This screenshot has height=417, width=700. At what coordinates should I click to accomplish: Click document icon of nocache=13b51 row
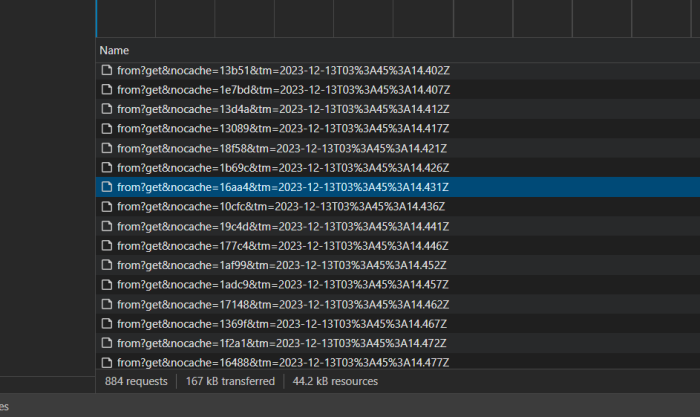(x=107, y=70)
